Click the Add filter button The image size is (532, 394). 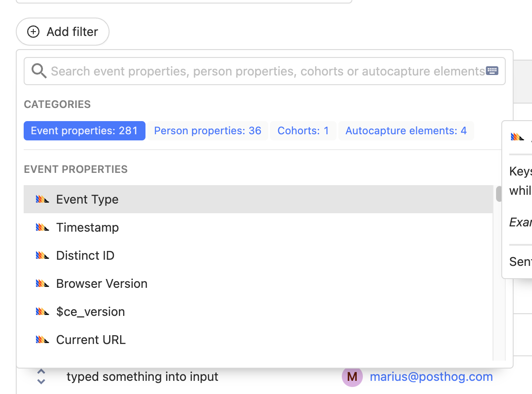(x=63, y=32)
